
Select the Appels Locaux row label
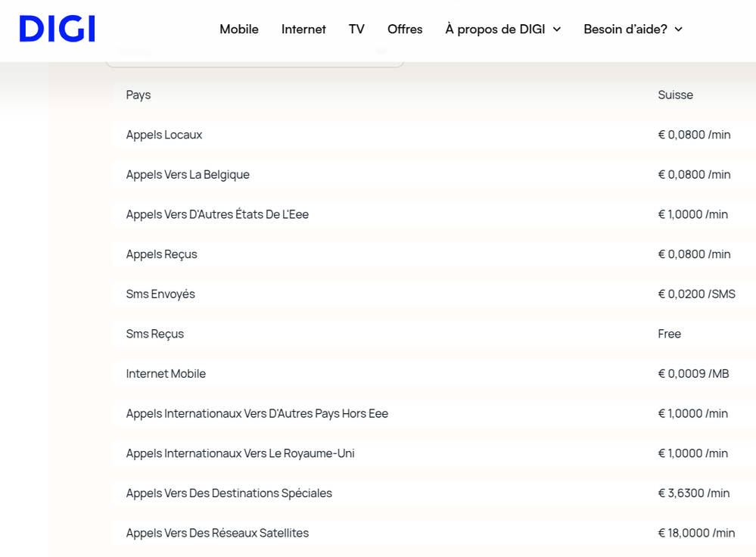click(x=164, y=135)
